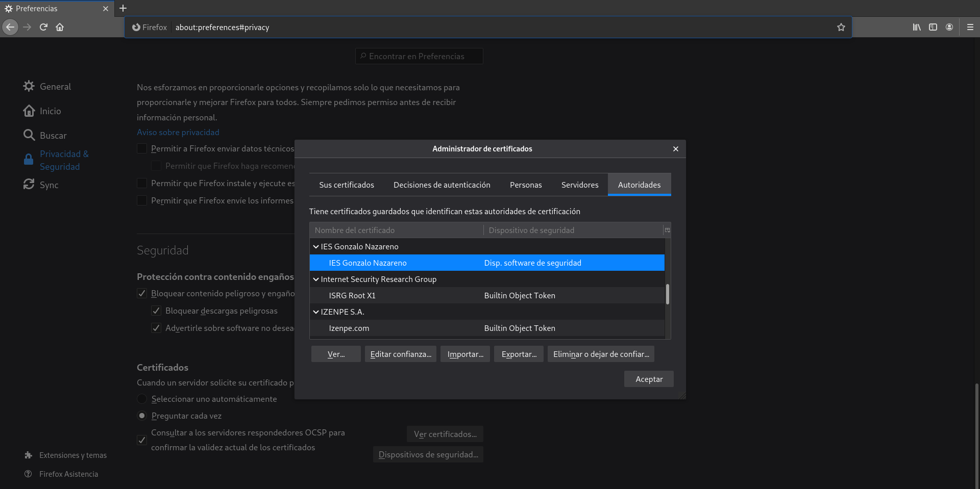The width and height of the screenshot is (980, 489).
Task: Open a new tab with the plus icon
Action: pos(123,8)
